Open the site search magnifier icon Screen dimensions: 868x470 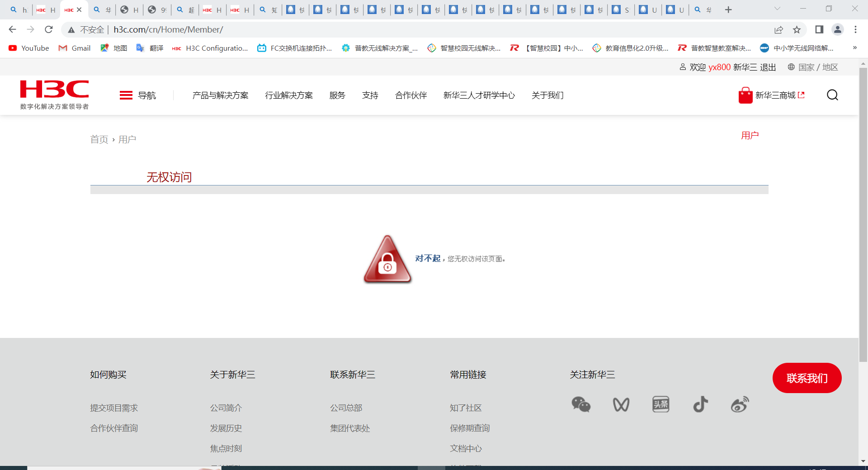(832, 95)
